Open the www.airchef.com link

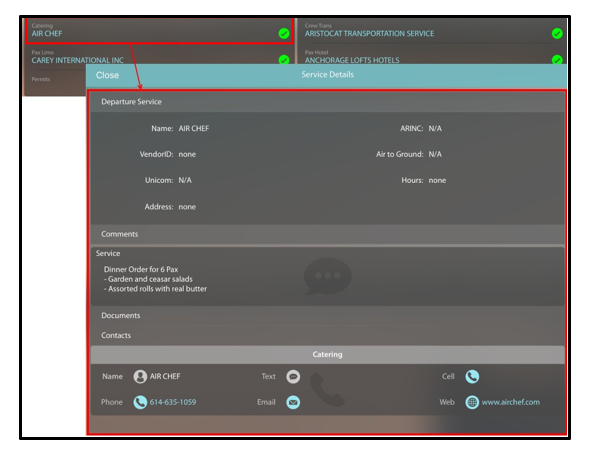[510, 402]
